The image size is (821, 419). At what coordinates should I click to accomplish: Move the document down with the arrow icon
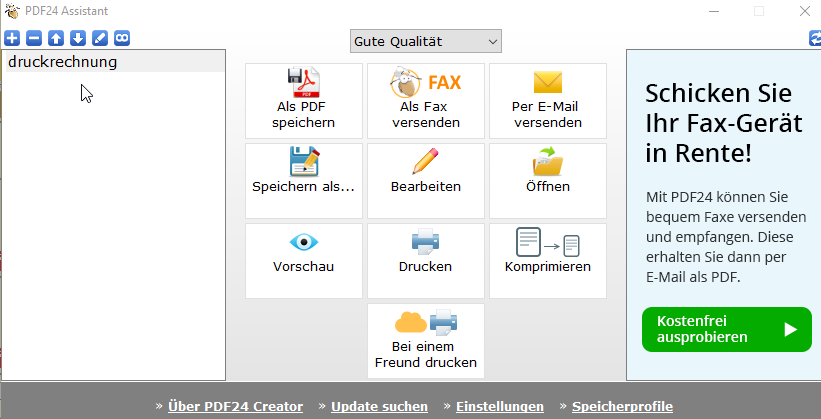(x=78, y=38)
